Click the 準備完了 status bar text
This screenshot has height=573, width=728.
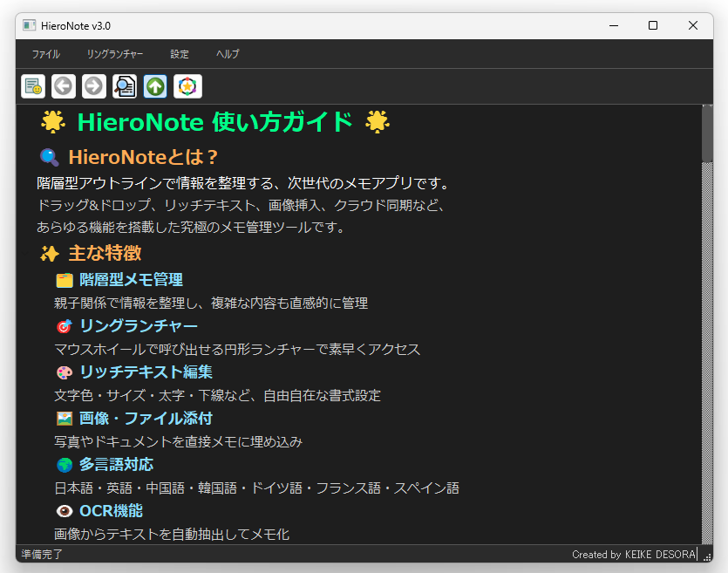coord(40,555)
